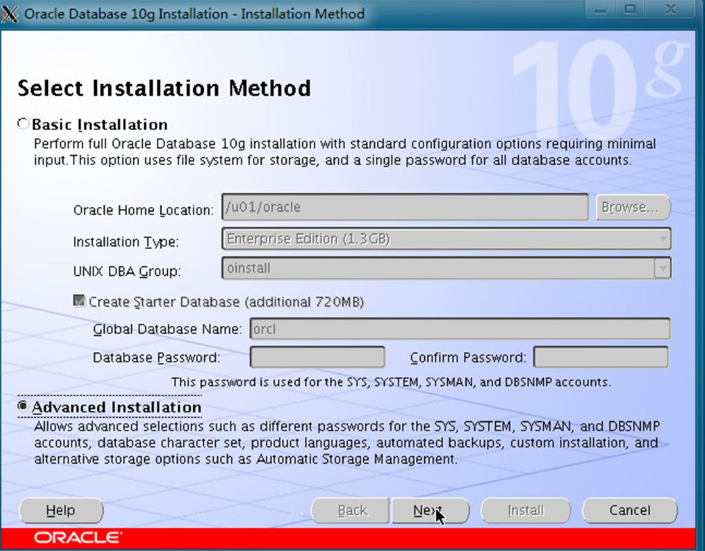Click the 'UNIX DBA Group:' label

coord(127,271)
